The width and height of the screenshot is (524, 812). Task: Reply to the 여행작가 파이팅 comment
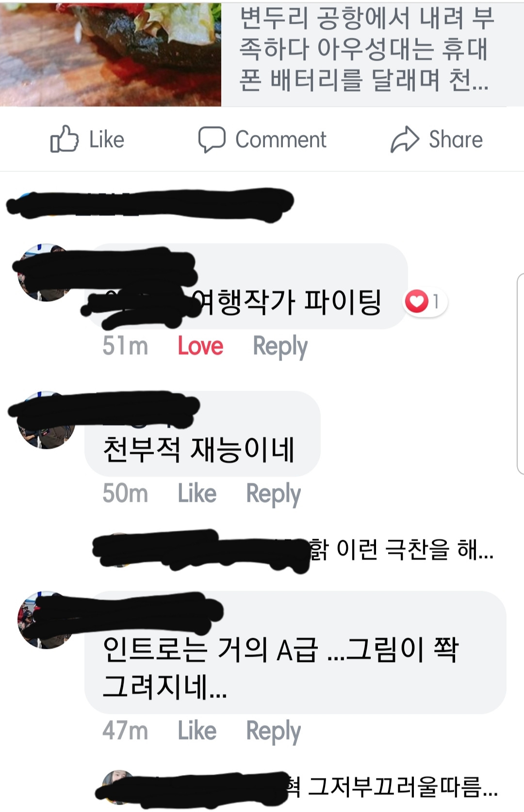(x=280, y=347)
